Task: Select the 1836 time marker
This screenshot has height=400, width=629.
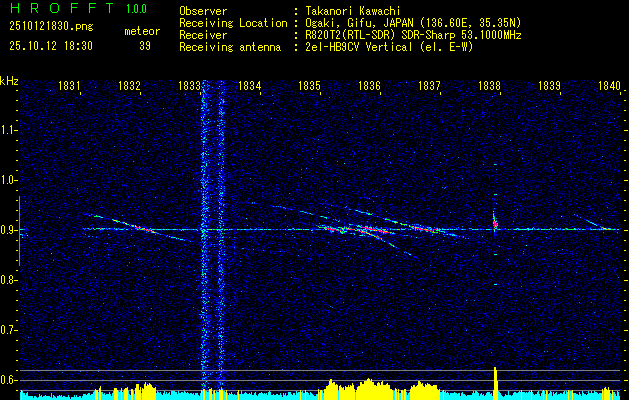Action: (369, 85)
